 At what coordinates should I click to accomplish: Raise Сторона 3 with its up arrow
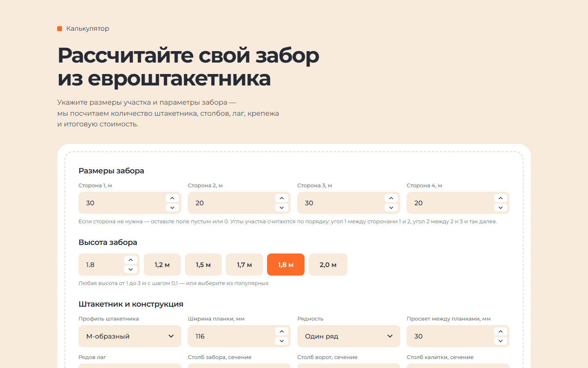tap(391, 198)
